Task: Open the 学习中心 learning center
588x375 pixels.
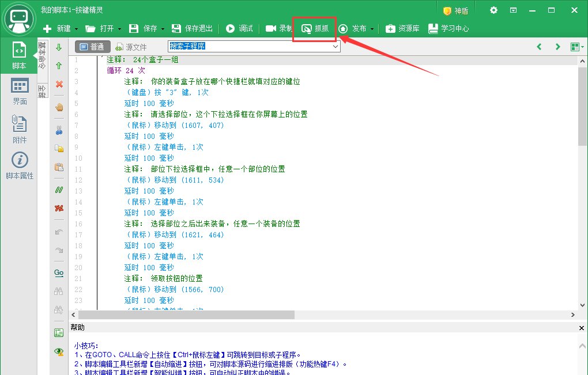Action: 448,29
